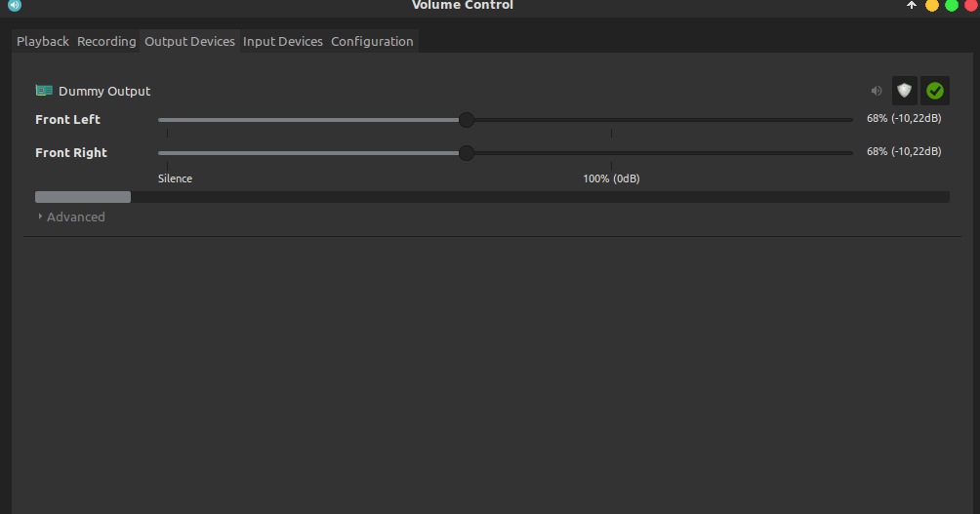This screenshot has width=980, height=514.
Task: Click the 100% (0dB) mark label
Action: [611, 178]
